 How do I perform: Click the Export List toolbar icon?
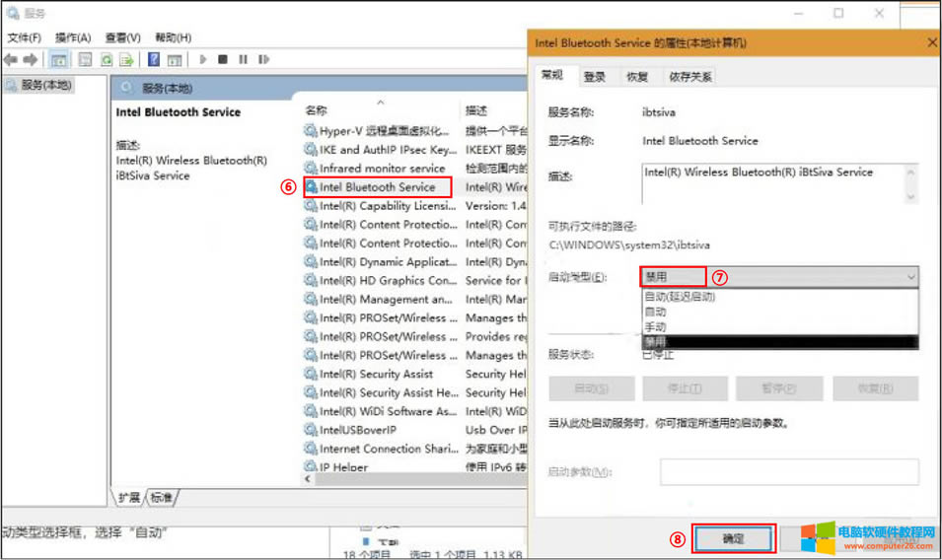(126, 59)
